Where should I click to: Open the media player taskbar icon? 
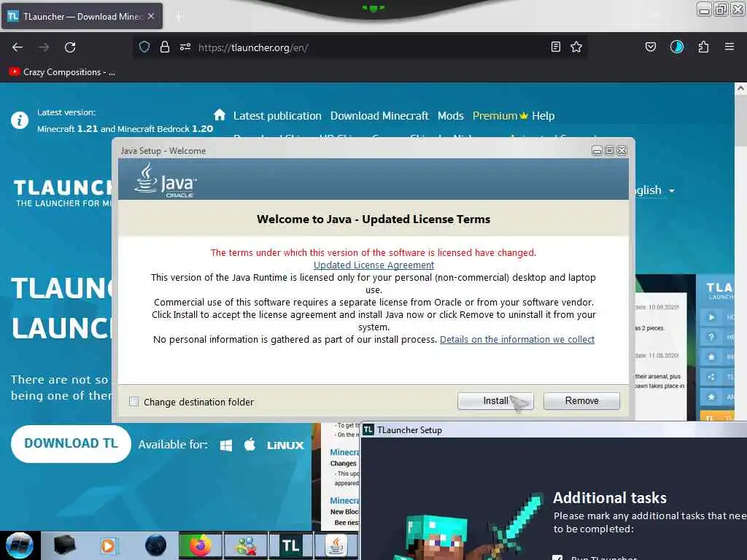pos(108,545)
